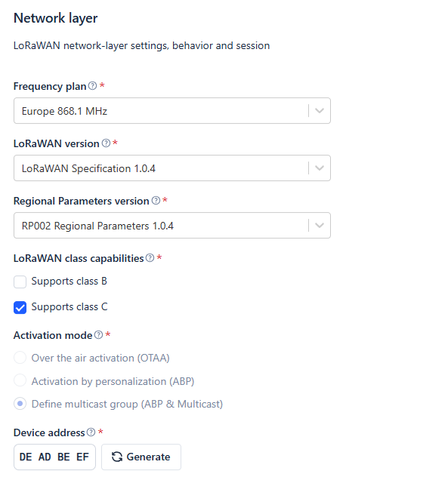Click the refresh icon in Generate button
Screen dimensions: 448x477
pos(117,457)
